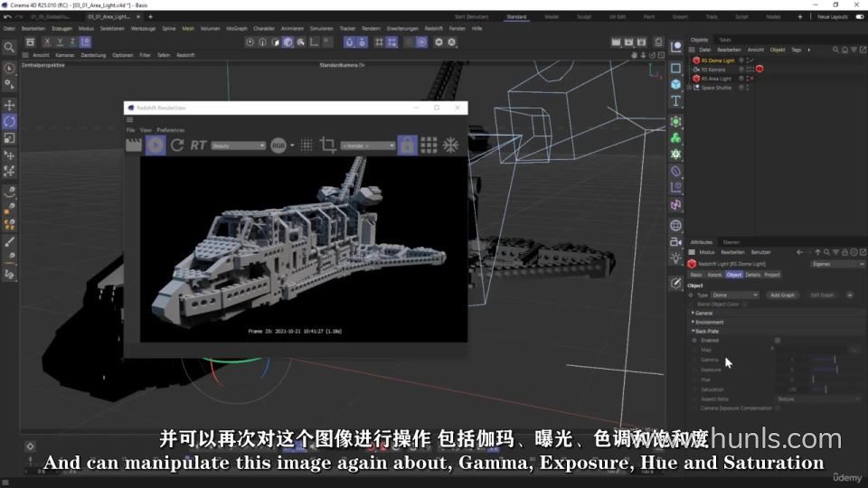Click the lock icon in RenderView toolbar

(408, 145)
